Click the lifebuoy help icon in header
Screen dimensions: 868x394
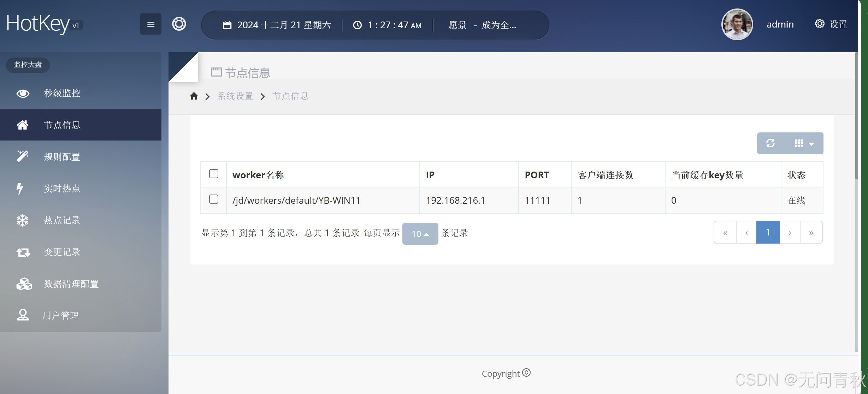click(x=179, y=24)
